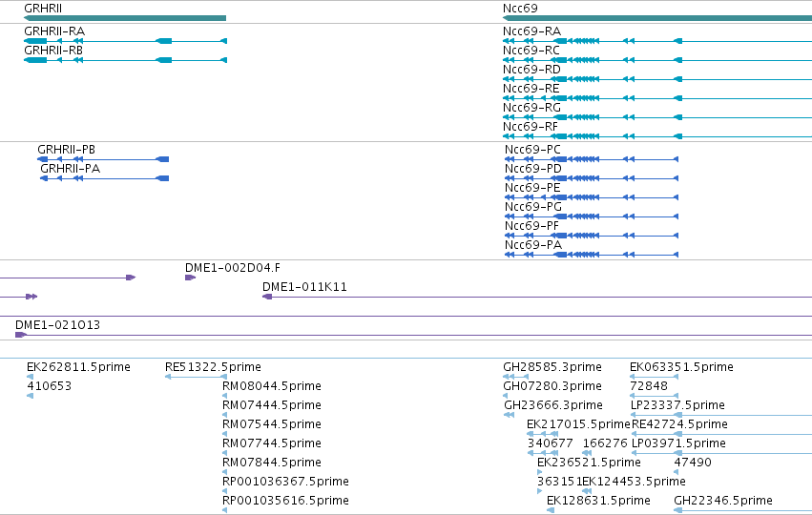Select the GRHRII-RA transcript label
Viewport: 812px width, 515px height.
[54, 31]
